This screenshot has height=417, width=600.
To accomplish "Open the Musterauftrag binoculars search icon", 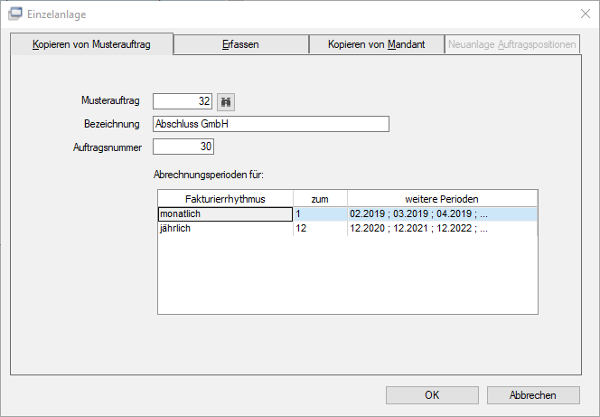I will click(226, 102).
